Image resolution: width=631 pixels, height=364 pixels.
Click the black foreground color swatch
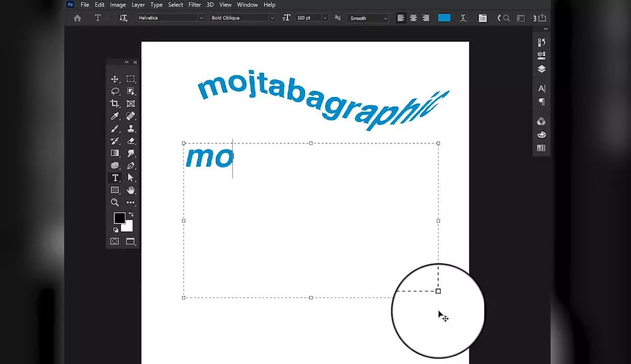click(119, 218)
